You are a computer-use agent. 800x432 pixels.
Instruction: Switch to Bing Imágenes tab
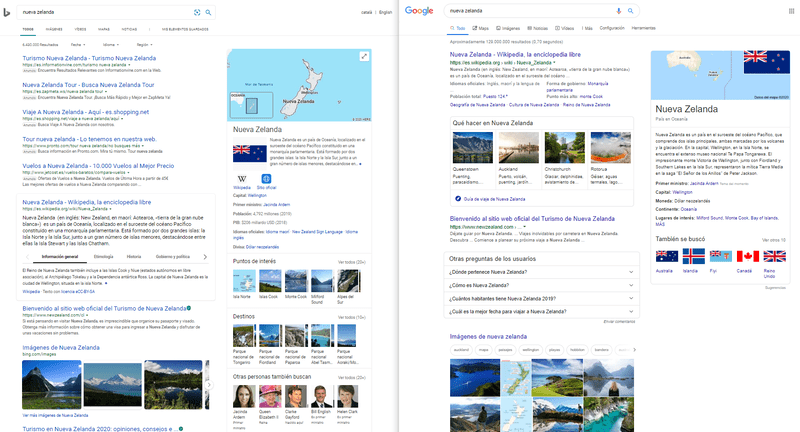pos(54,30)
